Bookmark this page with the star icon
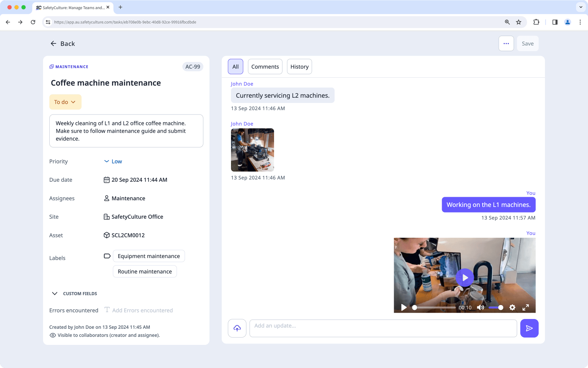Image resolution: width=588 pixels, height=368 pixels. pyautogui.click(x=519, y=22)
